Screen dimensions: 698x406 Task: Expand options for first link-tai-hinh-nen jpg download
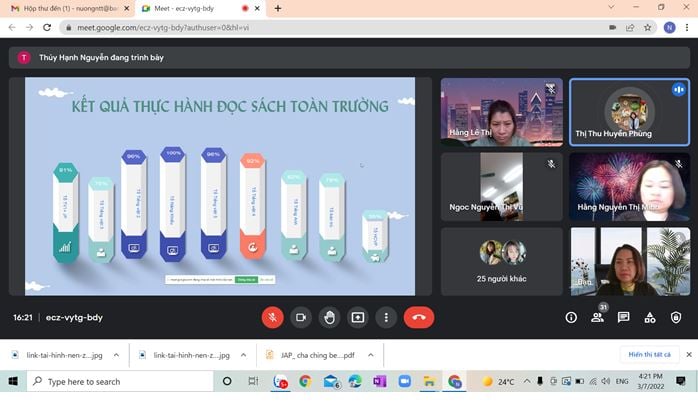coord(117,354)
